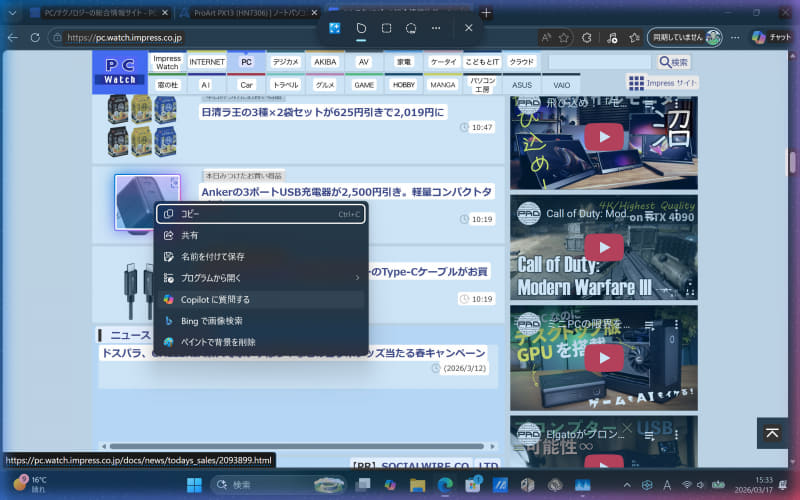Open the 日清ラ王 3種×2袋セット article link
800x500 pixels.
click(x=323, y=112)
